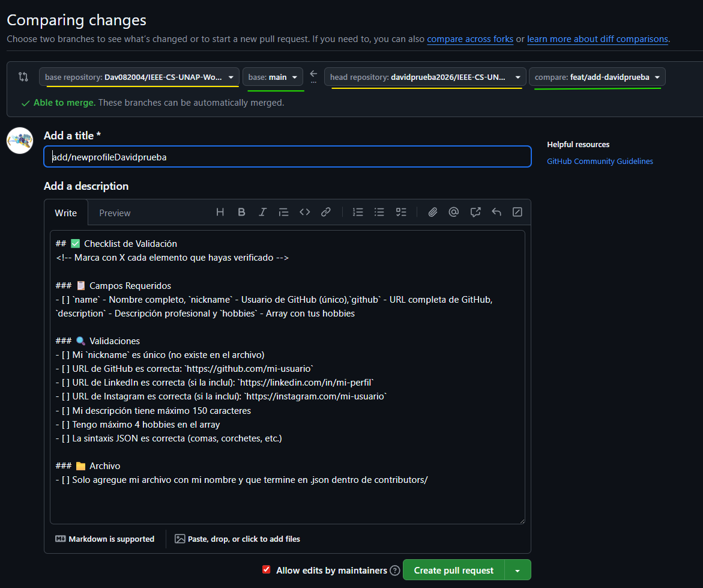Reference an issue or pull request icon
This screenshot has height=588, width=703.
click(x=475, y=212)
